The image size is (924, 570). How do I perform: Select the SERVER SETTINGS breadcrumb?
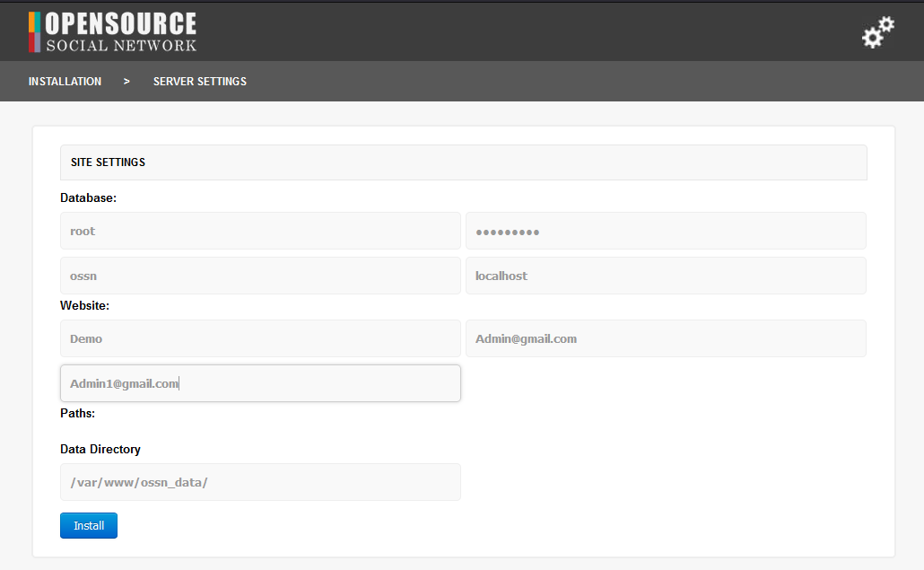(199, 82)
